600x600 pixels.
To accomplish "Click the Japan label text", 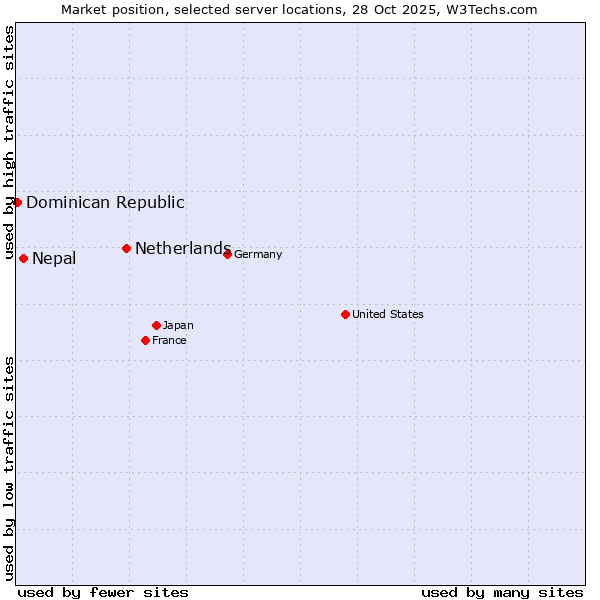I will click(x=178, y=326).
